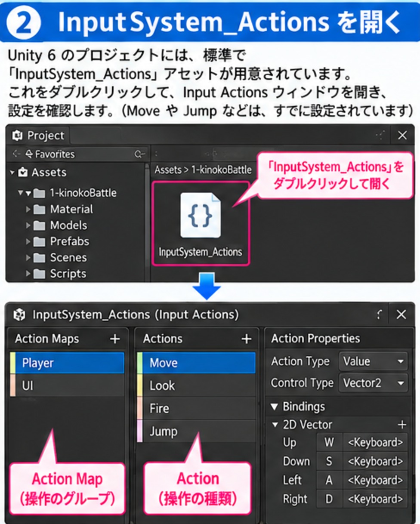Click the Action Maps column header
Viewport: 420px width, 524px height.
tap(47, 339)
